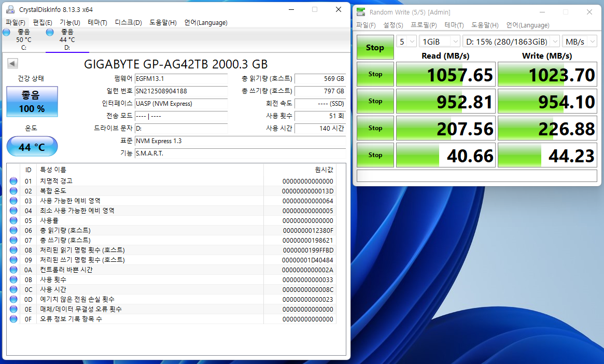Open 파일(F) menu in CrystalDiskInfo

[x=16, y=23]
